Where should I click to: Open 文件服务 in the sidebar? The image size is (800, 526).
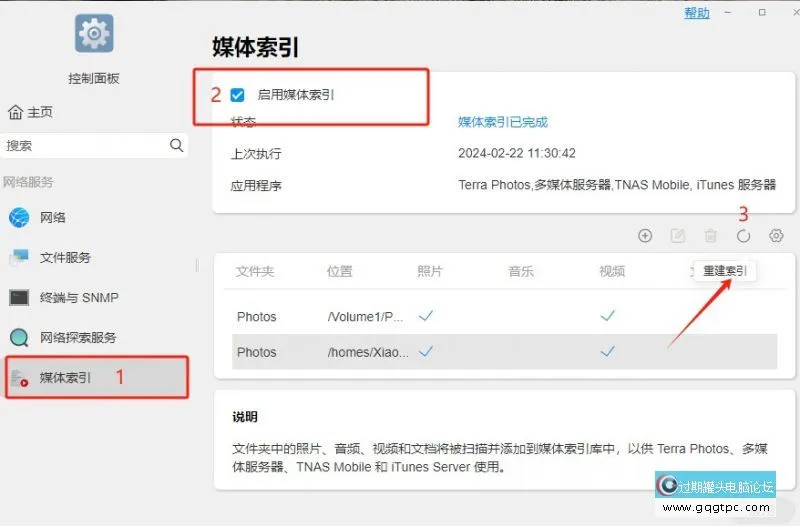pos(64,257)
